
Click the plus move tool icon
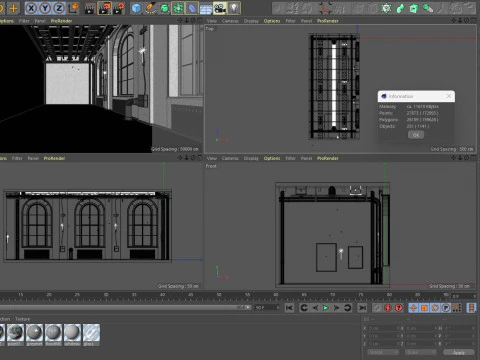[x=13, y=8]
